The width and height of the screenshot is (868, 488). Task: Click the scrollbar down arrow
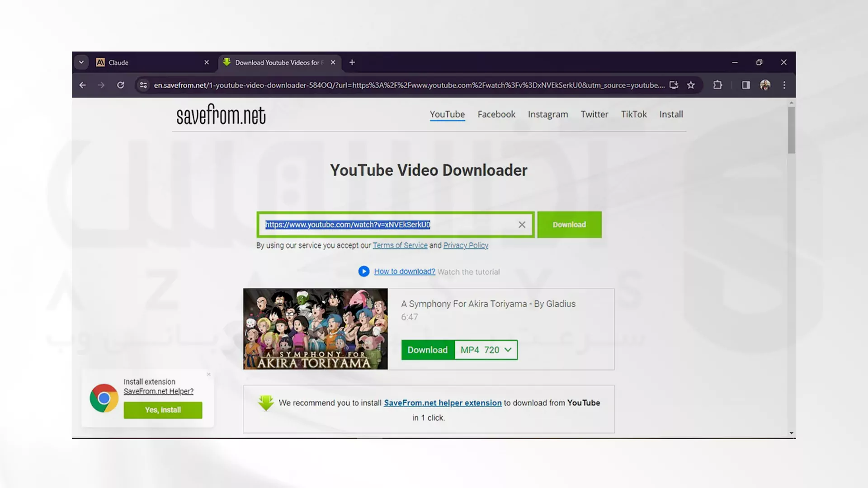[791, 433]
